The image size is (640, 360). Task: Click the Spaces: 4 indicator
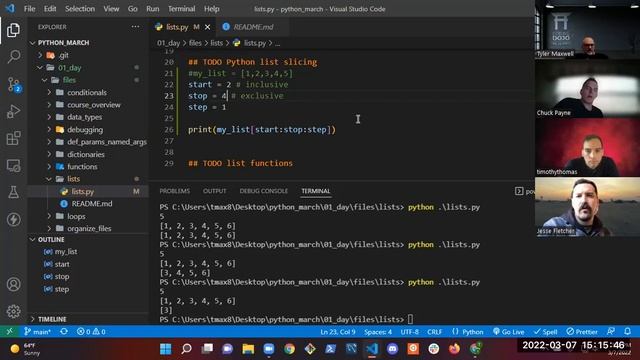point(378,331)
